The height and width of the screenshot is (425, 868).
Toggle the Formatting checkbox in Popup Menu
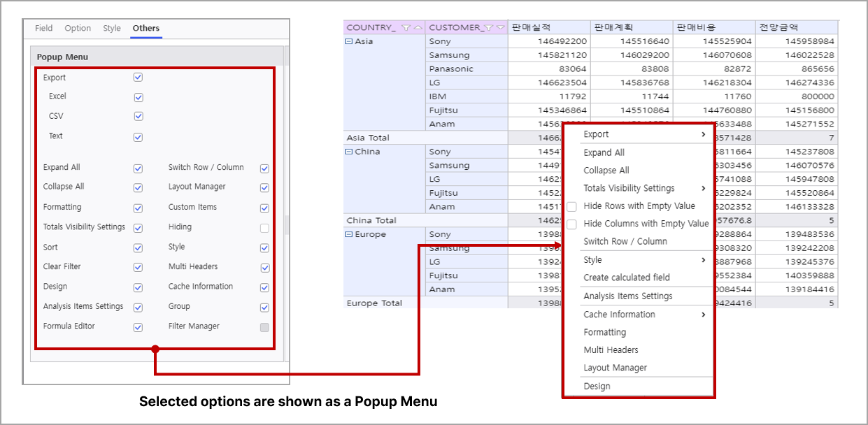coord(138,208)
